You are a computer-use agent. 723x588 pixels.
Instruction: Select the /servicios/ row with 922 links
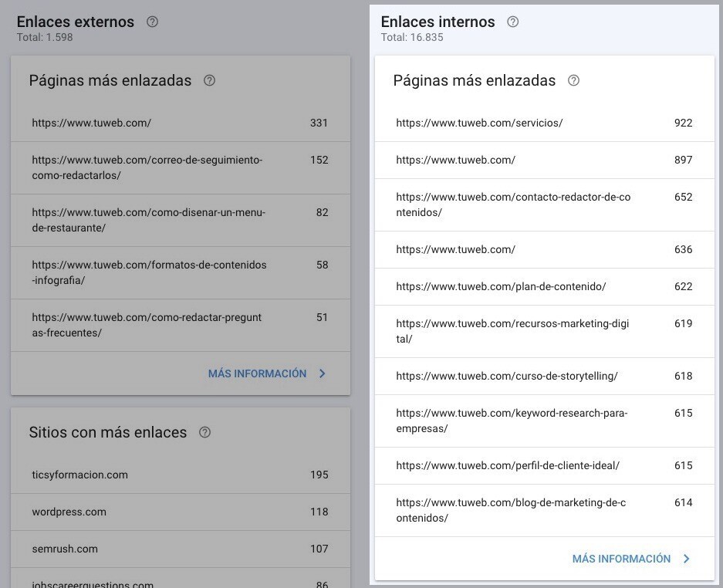545,123
